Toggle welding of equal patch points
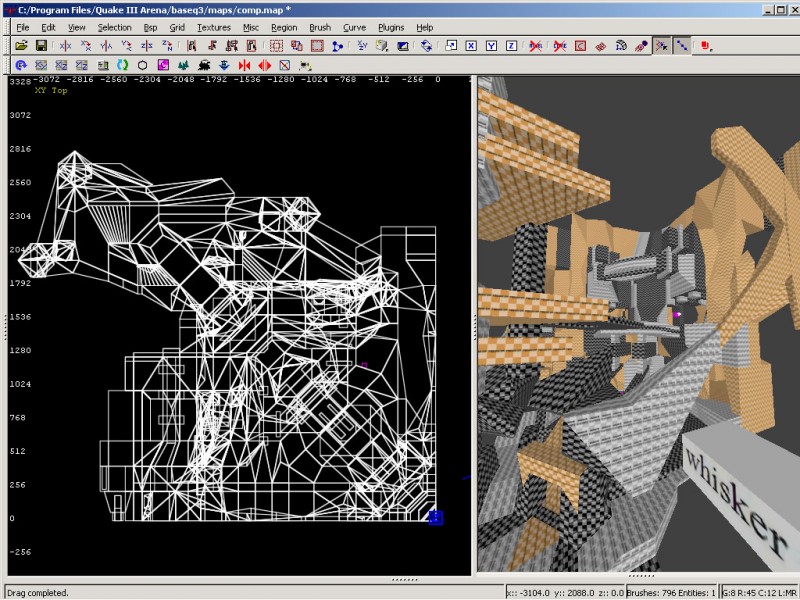 point(662,46)
